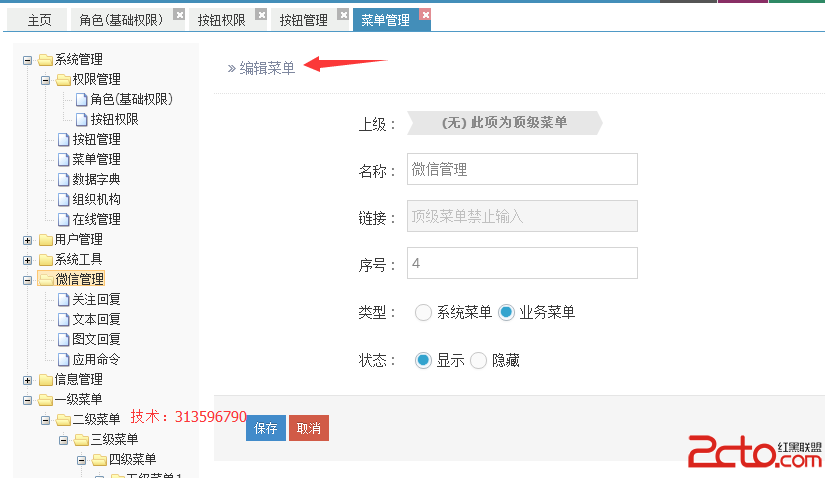825x478 pixels.
Task: Select 关注回复 text in the tree
Action: (96, 300)
